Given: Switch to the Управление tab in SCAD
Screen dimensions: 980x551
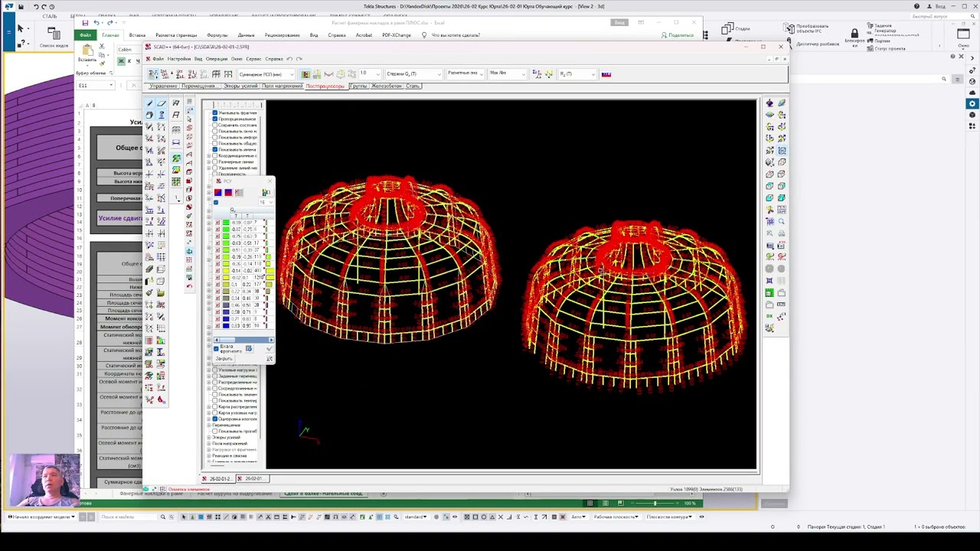Looking at the screenshot, I should [163, 86].
